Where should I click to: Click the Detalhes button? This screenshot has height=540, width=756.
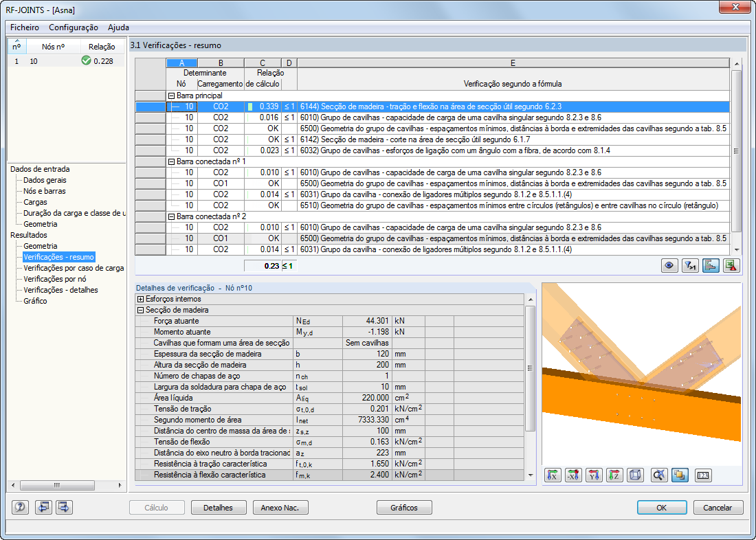click(219, 508)
